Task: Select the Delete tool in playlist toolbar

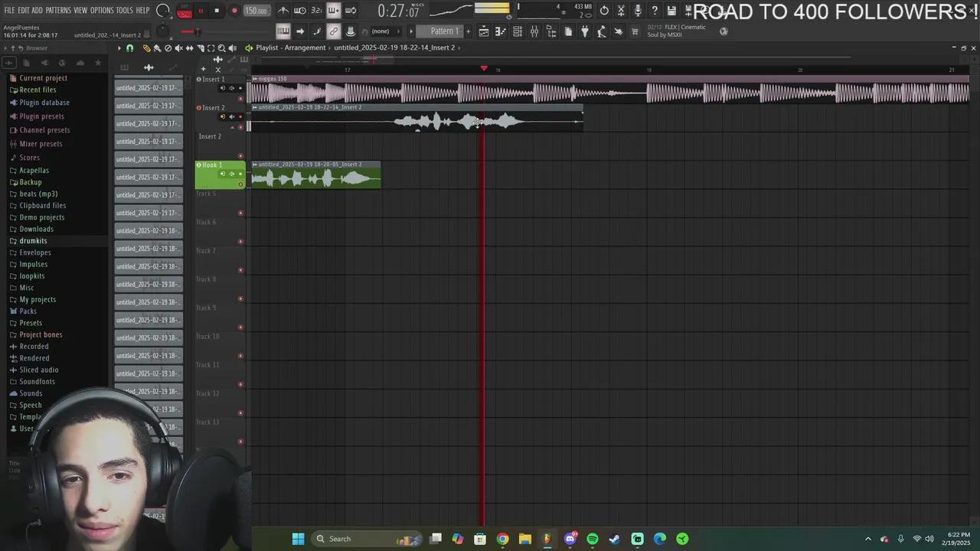Action: tap(168, 48)
